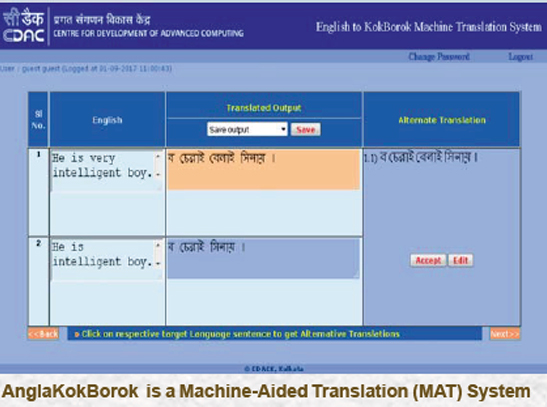Click the down arrow of the first English box scrollbar
Screen dimensions: 547x407
[158, 174]
